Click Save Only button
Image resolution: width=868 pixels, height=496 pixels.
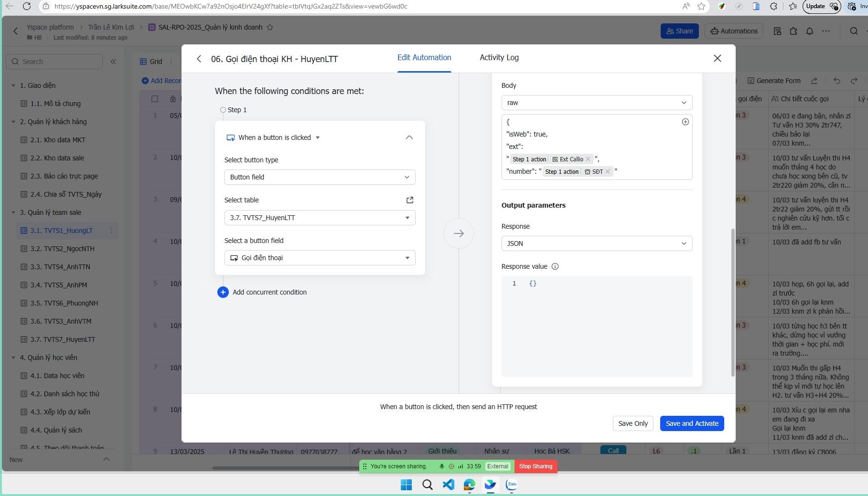coord(632,423)
